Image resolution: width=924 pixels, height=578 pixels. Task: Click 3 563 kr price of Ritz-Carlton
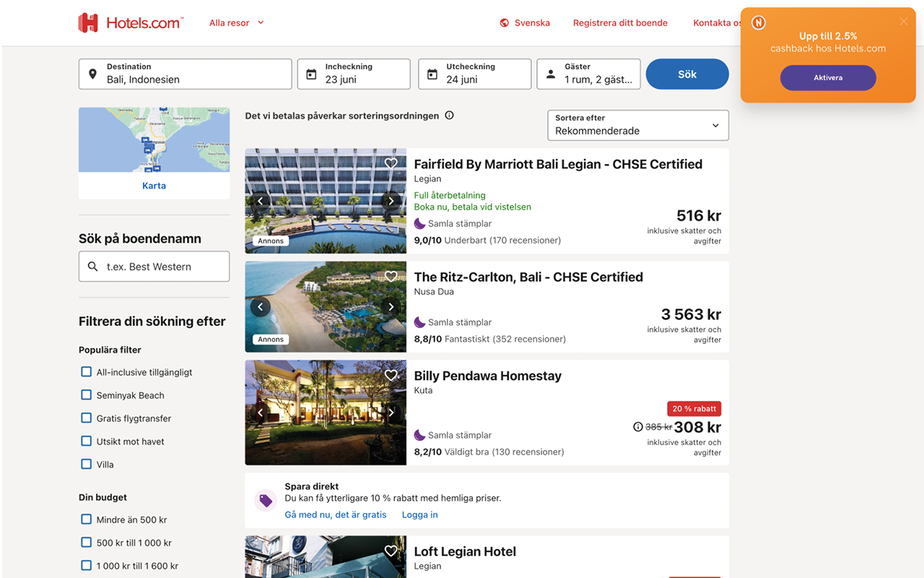pos(691,314)
